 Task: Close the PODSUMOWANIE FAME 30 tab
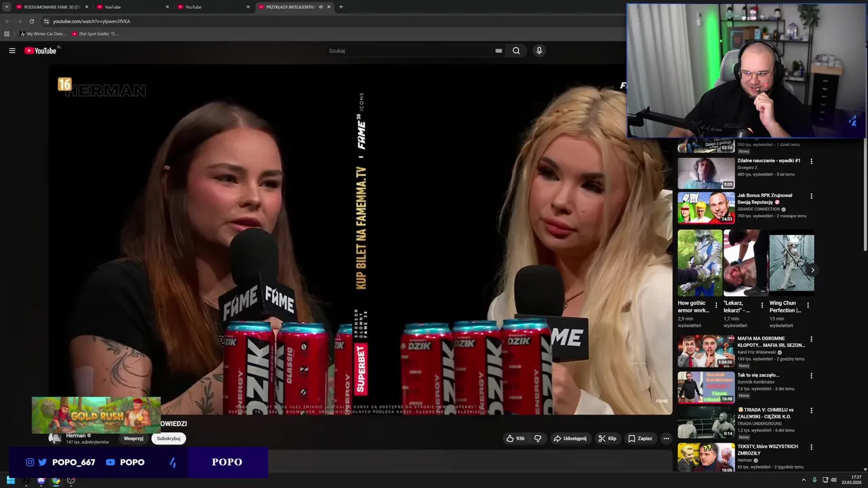[x=87, y=7]
